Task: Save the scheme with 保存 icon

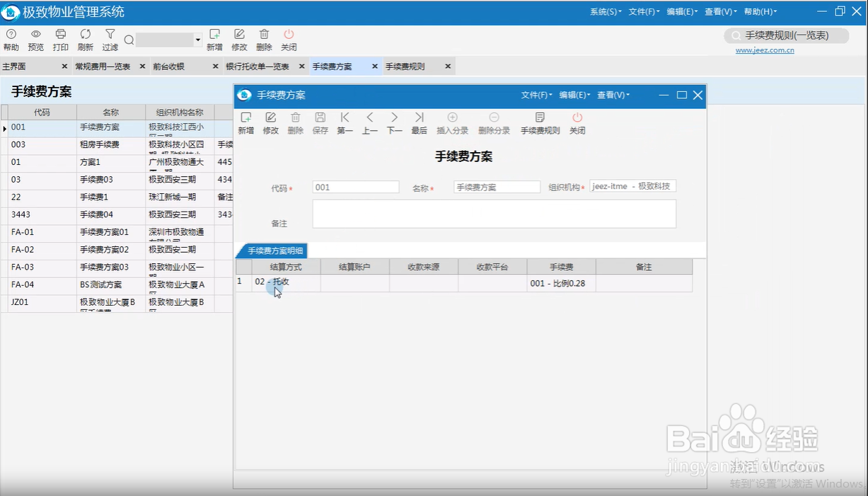Action: [x=320, y=122]
